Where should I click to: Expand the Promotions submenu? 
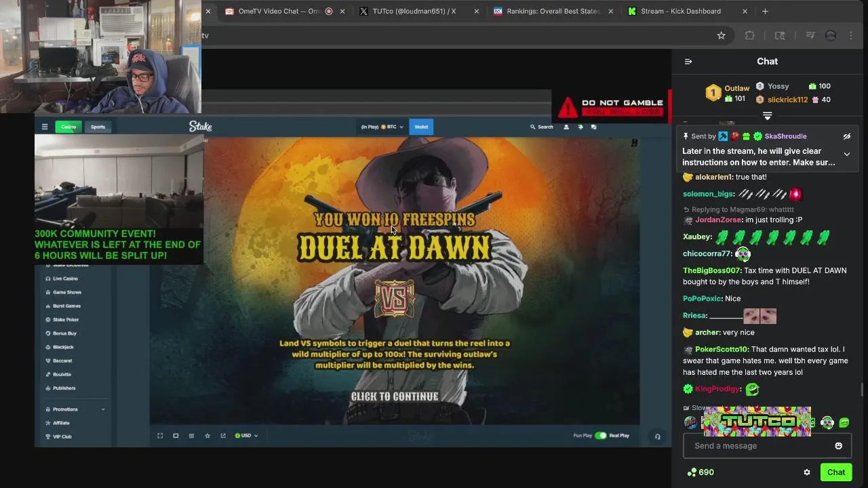[103, 409]
